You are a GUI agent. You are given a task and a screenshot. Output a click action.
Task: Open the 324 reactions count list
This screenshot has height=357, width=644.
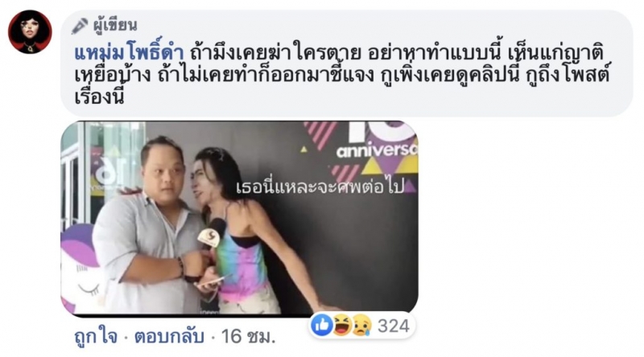[x=394, y=326]
